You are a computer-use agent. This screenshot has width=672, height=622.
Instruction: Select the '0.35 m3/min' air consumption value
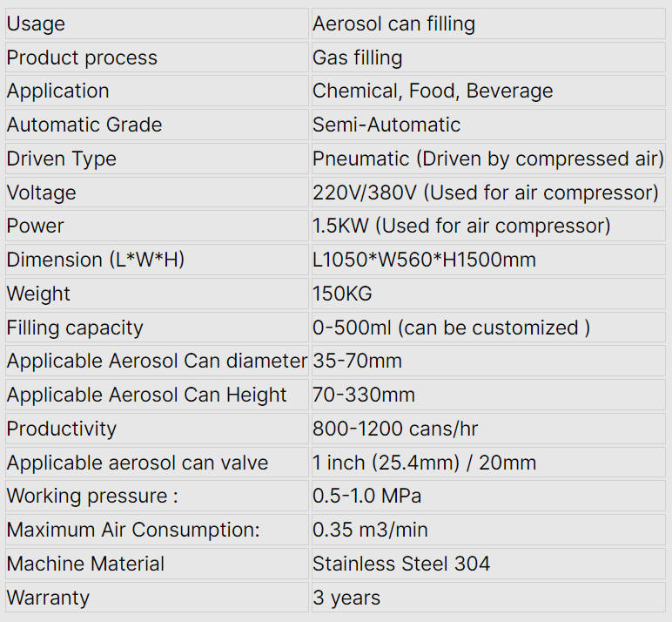point(370,530)
